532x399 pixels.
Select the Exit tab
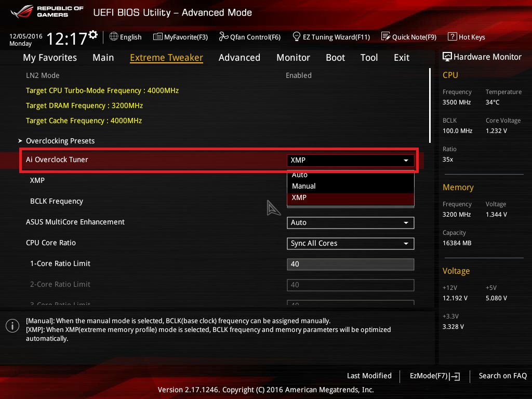[402, 58]
